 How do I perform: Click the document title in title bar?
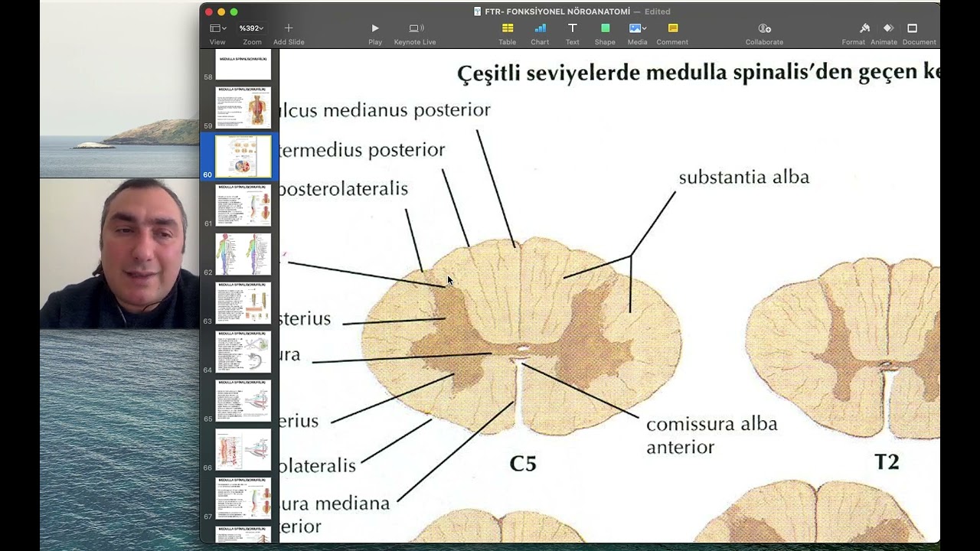[557, 11]
